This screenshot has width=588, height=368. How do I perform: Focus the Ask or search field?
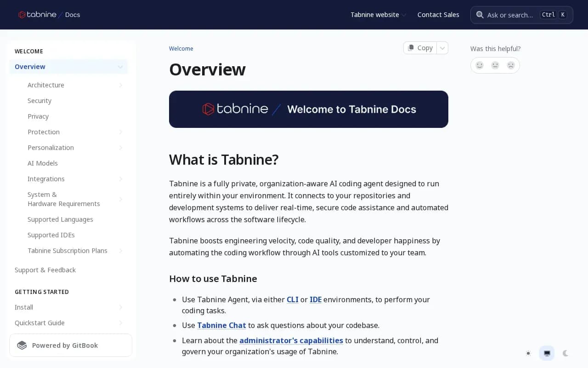(x=521, y=15)
